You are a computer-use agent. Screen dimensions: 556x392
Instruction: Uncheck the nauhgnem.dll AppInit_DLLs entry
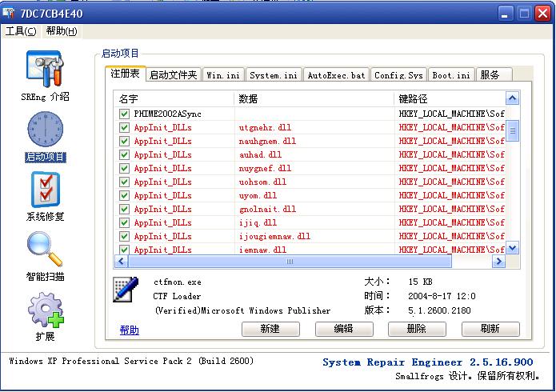[x=124, y=141]
